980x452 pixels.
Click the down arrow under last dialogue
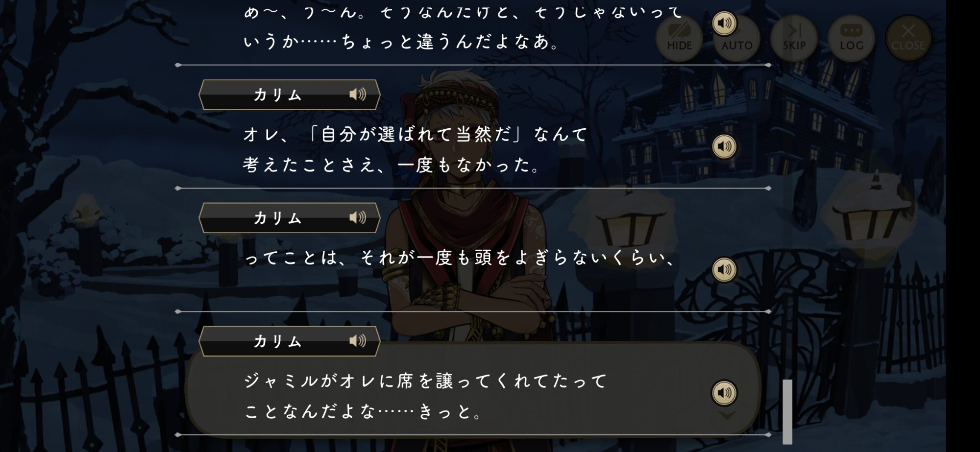point(726,415)
